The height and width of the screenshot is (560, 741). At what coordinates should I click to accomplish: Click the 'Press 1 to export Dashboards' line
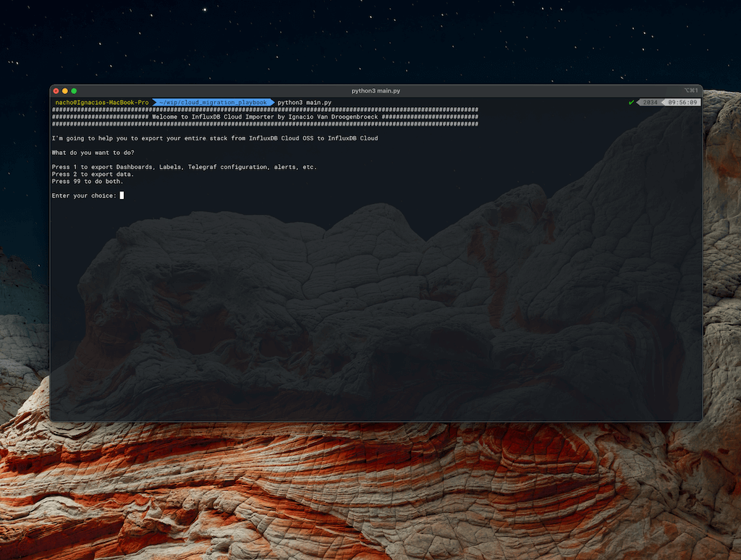tap(185, 167)
